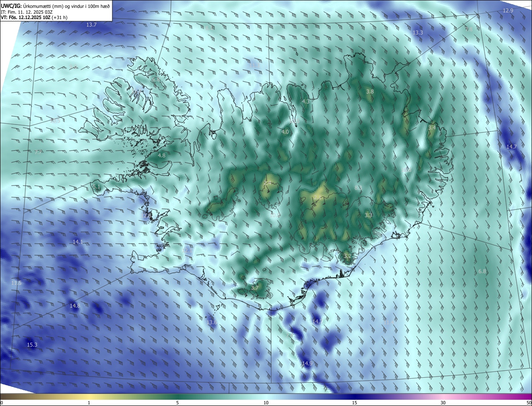Click the '14.7' value label

[511, 147]
